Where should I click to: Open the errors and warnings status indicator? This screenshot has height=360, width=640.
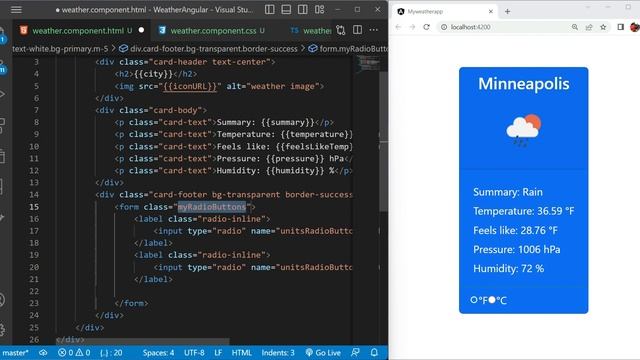tap(74, 353)
